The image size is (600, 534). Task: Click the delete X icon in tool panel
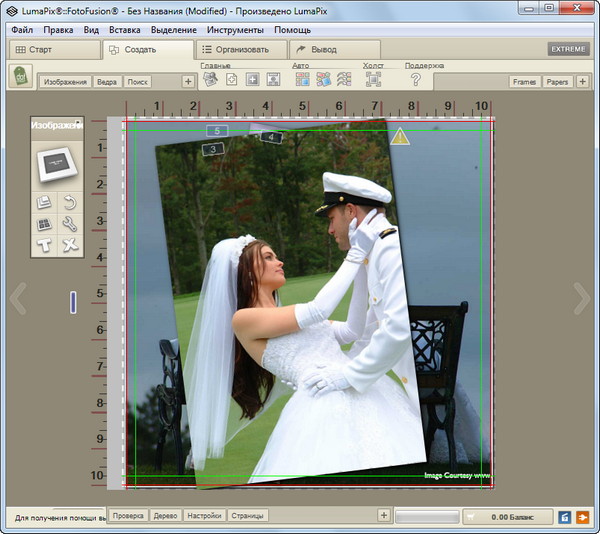click(69, 245)
